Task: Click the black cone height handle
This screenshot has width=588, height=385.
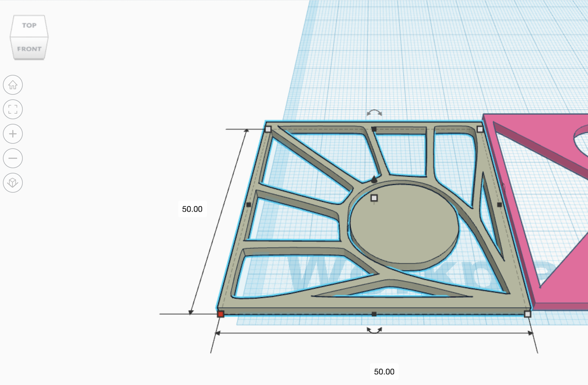Action: [x=374, y=179]
